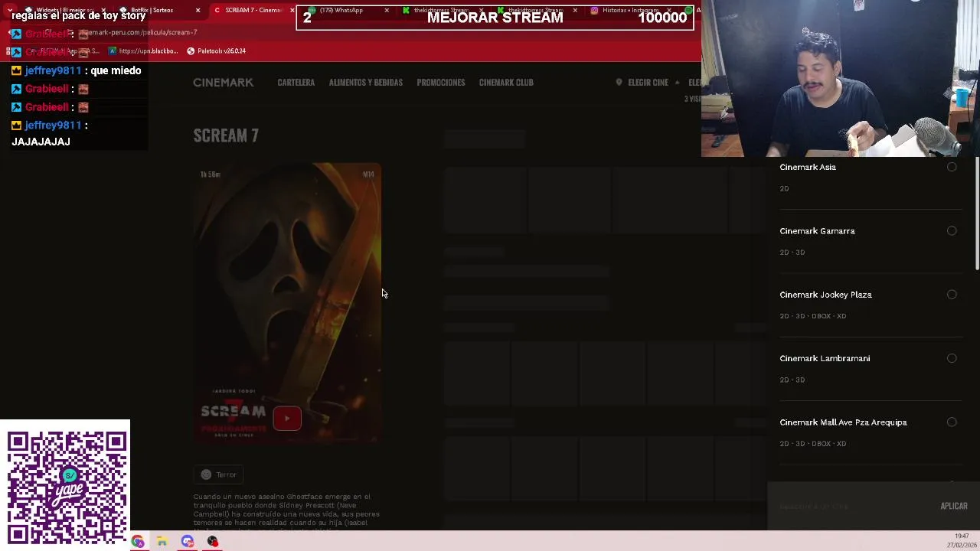980x551 pixels.
Task: Click the Scream 7 movie poster
Action: (287, 303)
